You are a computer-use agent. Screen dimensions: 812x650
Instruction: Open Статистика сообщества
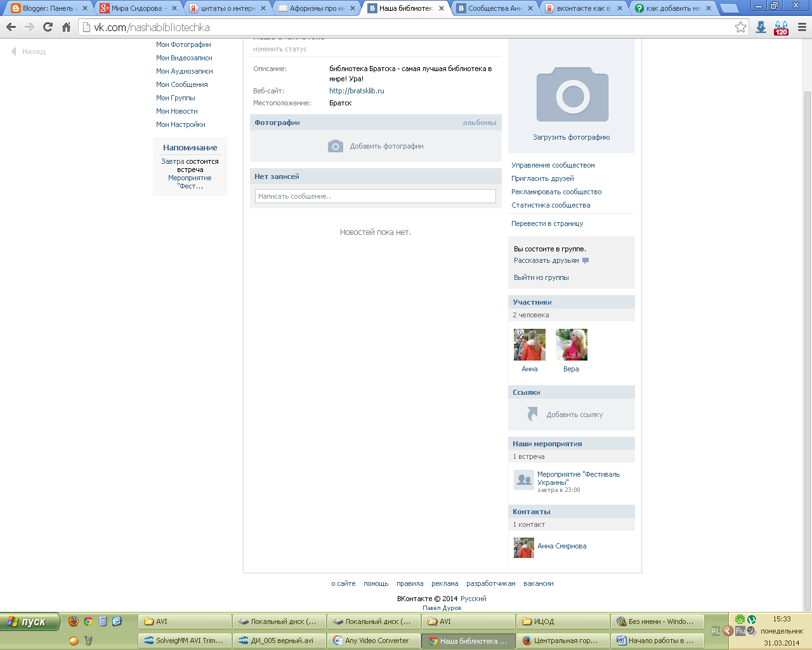pos(551,205)
